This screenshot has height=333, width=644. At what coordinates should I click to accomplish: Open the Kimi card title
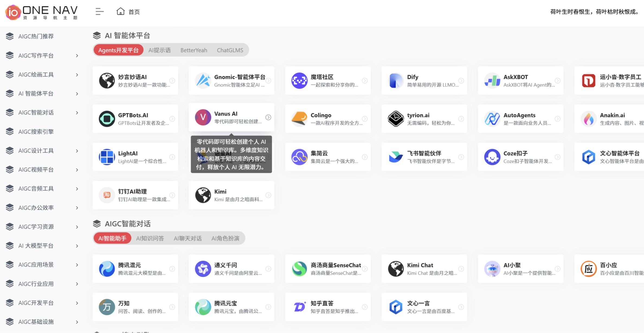220,192
